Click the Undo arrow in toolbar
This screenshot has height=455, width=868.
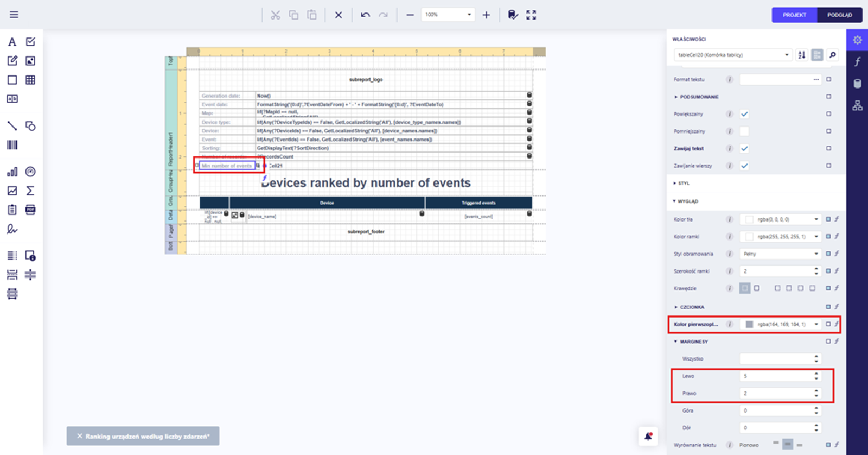pos(365,15)
